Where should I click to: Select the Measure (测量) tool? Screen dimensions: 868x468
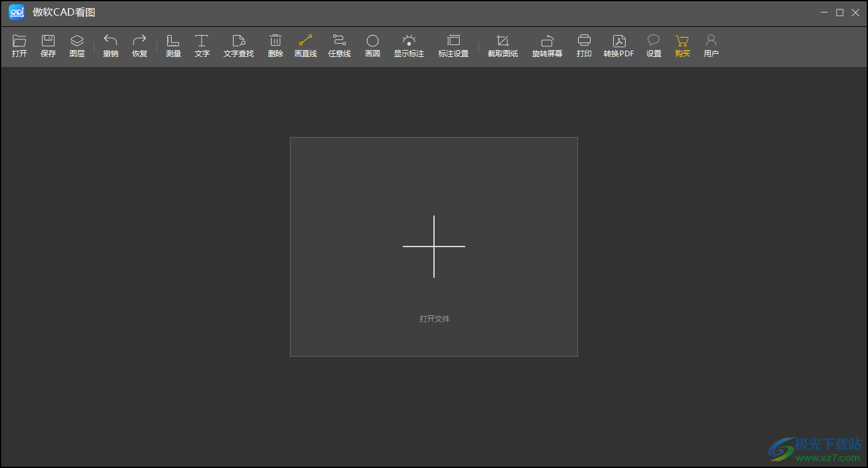coord(173,41)
